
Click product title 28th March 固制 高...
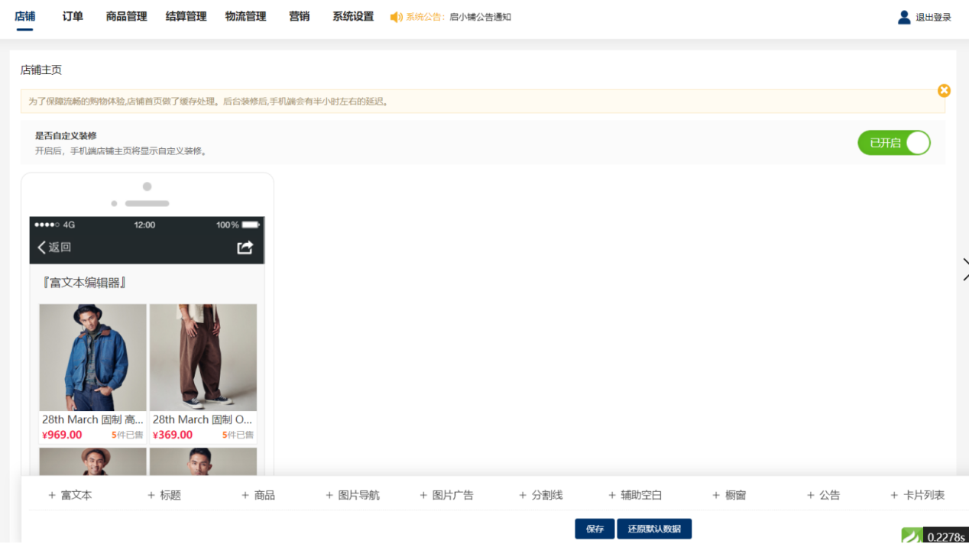(x=92, y=419)
